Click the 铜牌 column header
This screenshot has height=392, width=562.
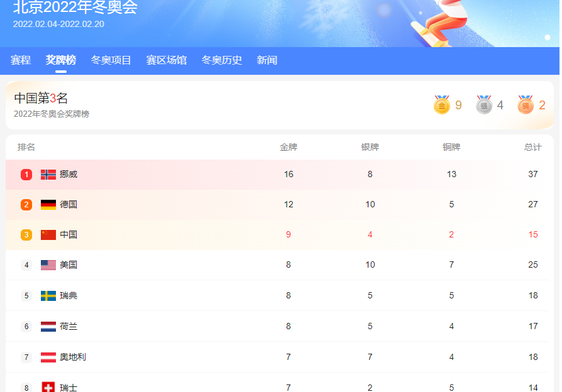click(451, 147)
